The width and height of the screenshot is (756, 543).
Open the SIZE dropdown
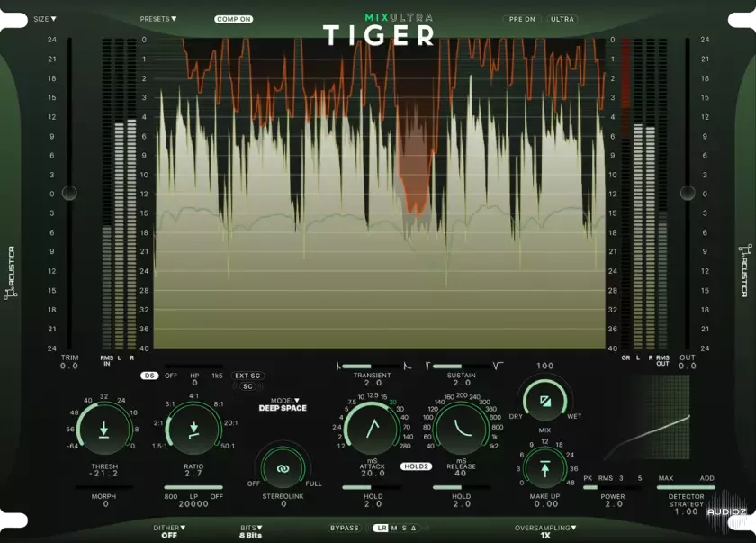tap(45, 19)
